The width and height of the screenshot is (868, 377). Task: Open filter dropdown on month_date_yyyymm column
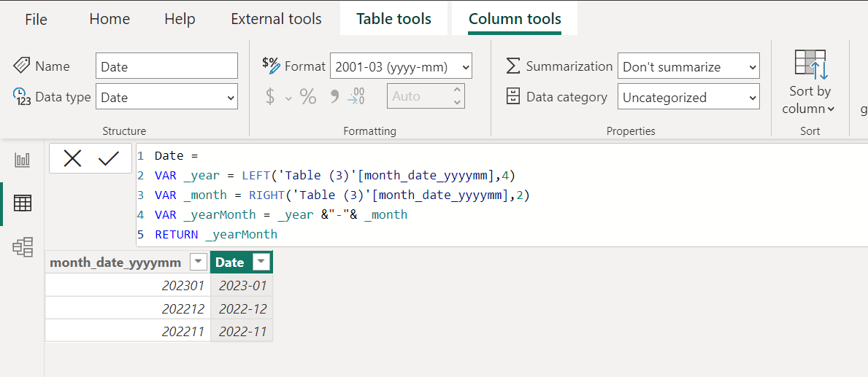[198, 262]
